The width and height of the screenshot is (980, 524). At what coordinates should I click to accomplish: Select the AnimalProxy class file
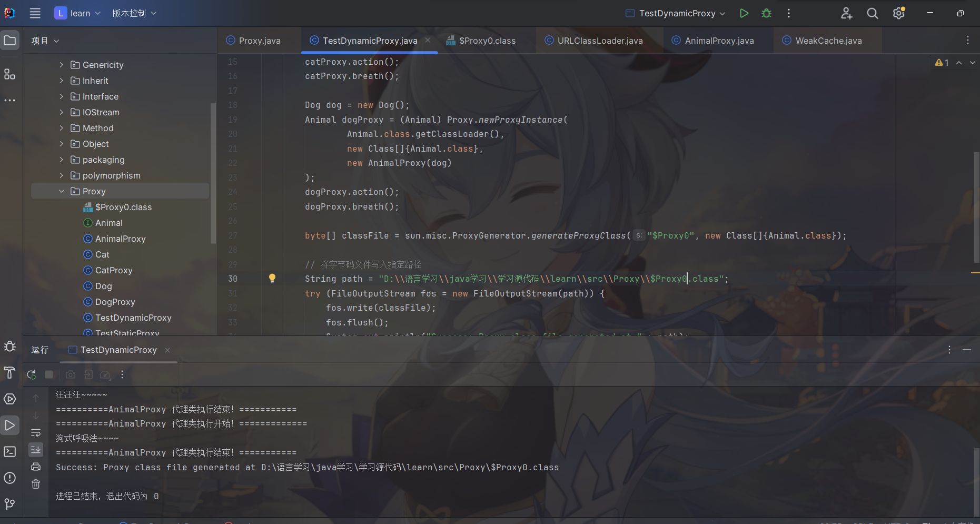(x=115, y=239)
